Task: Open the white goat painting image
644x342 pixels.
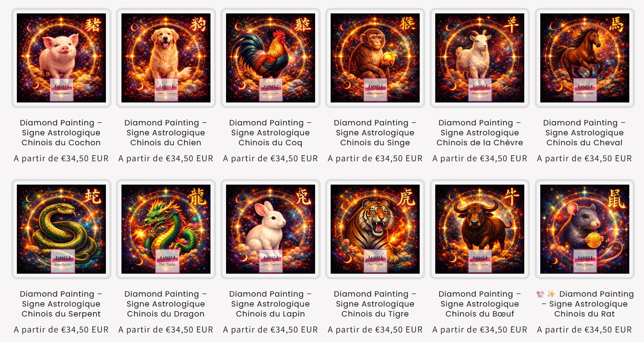Action: 480,58
